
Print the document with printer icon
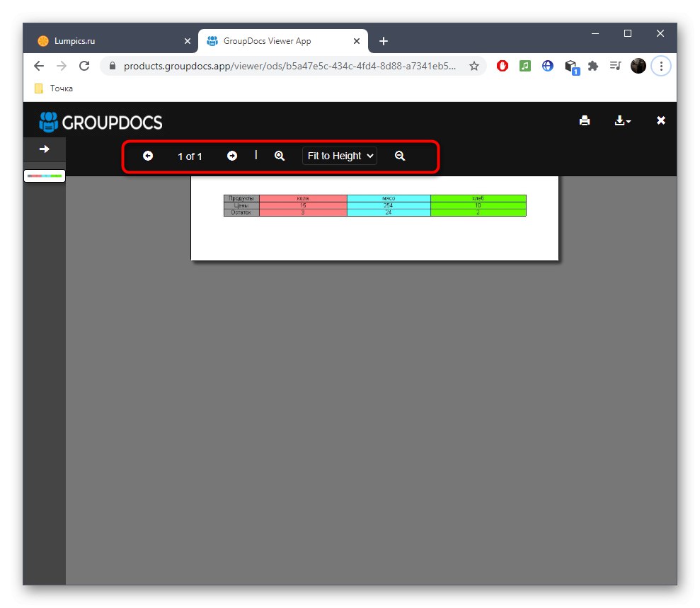point(585,120)
